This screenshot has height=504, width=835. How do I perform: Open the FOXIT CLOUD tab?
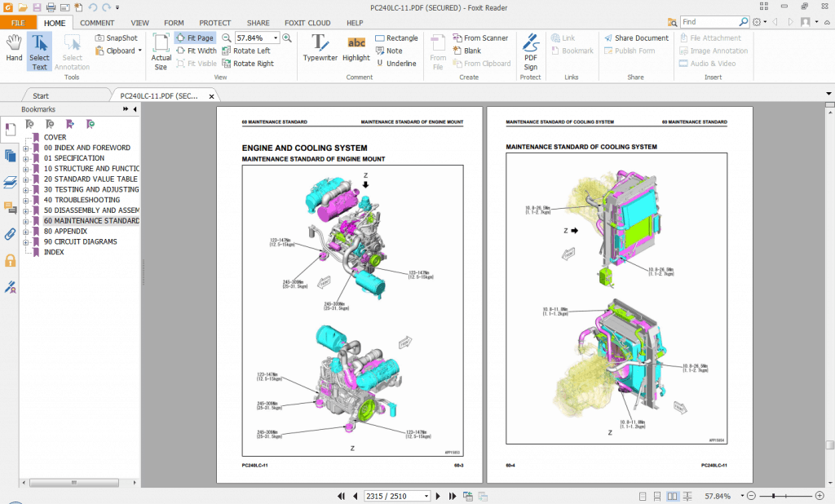pyautogui.click(x=307, y=23)
